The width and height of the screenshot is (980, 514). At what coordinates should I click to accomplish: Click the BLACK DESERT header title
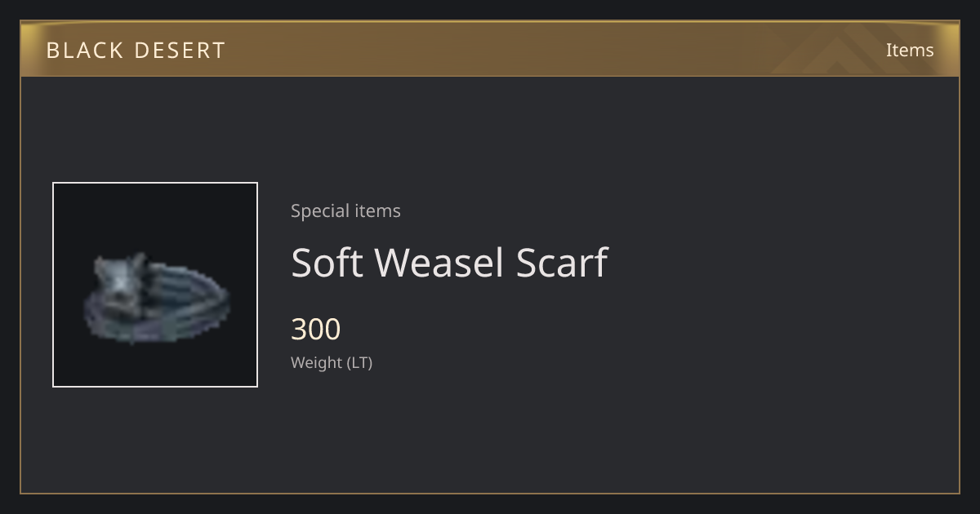point(136,50)
